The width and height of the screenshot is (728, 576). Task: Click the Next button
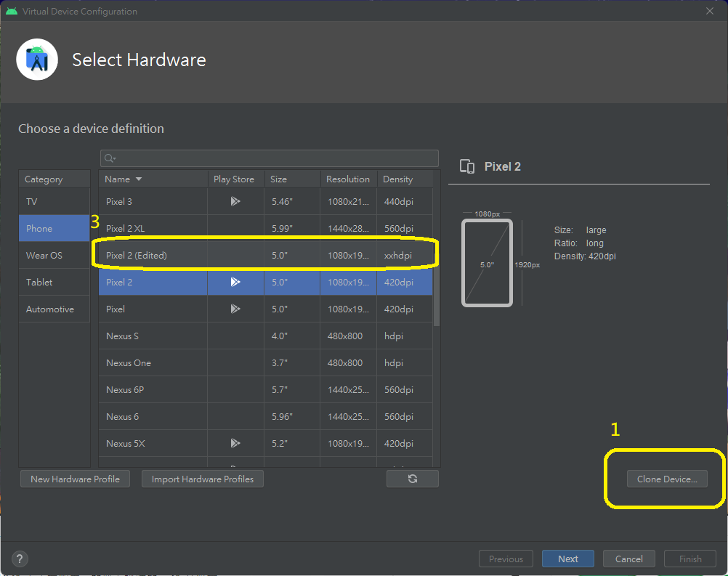(568, 559)
